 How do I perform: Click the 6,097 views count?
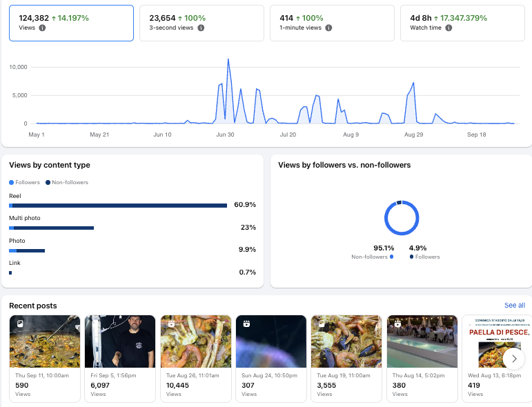[100, 386]
